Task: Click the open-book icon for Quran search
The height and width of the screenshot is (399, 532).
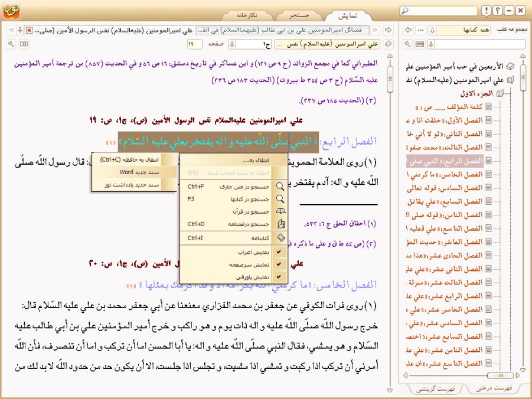Action: coord(280,211)
